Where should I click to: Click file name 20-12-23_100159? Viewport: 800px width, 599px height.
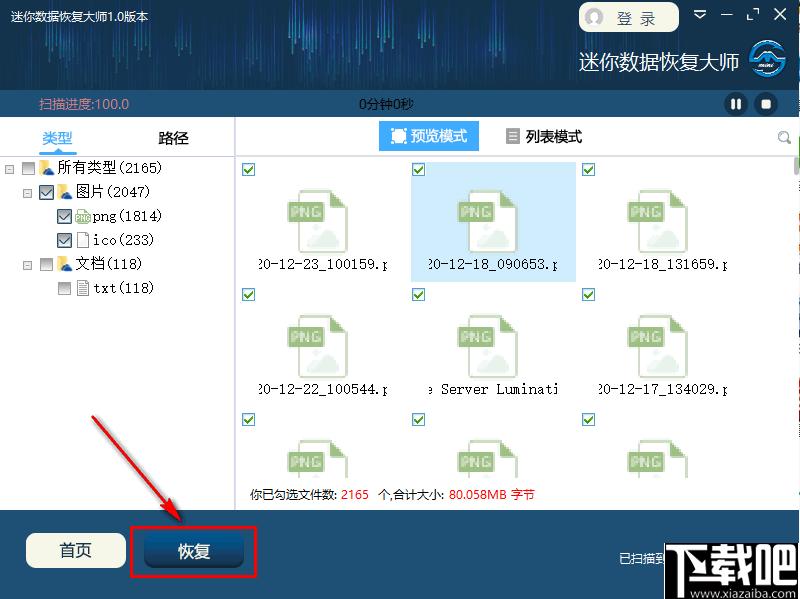point(322,264)
